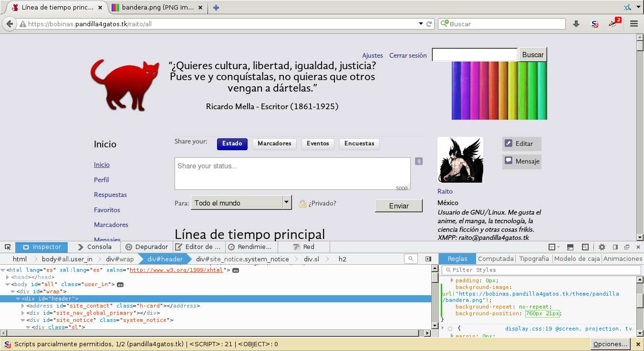Open the responsive design mode icon

point(585,247)
